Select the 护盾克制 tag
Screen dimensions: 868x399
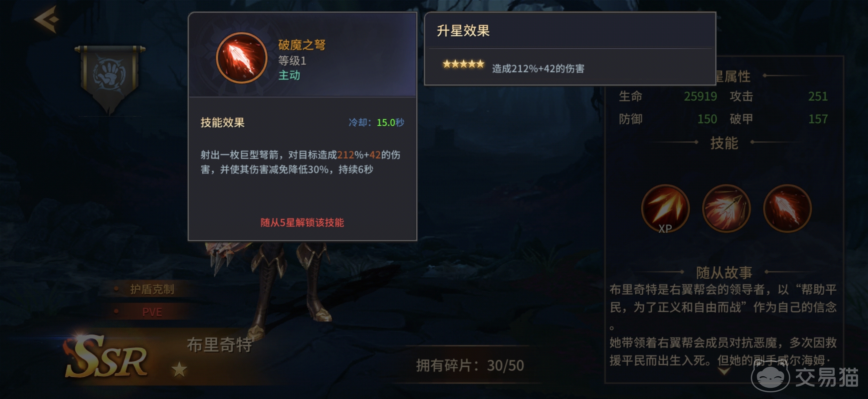(x=152, y=289)
